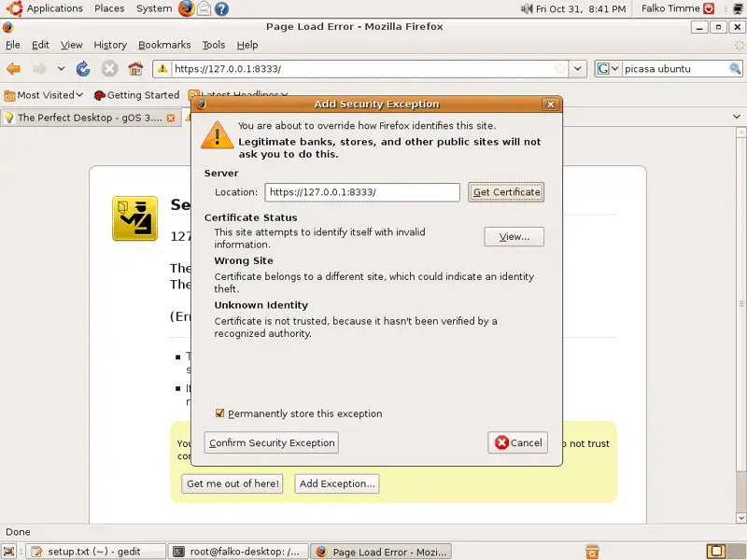Open the System menu
The height and width of the screenshot is (560, 747).
click(154, 8)
